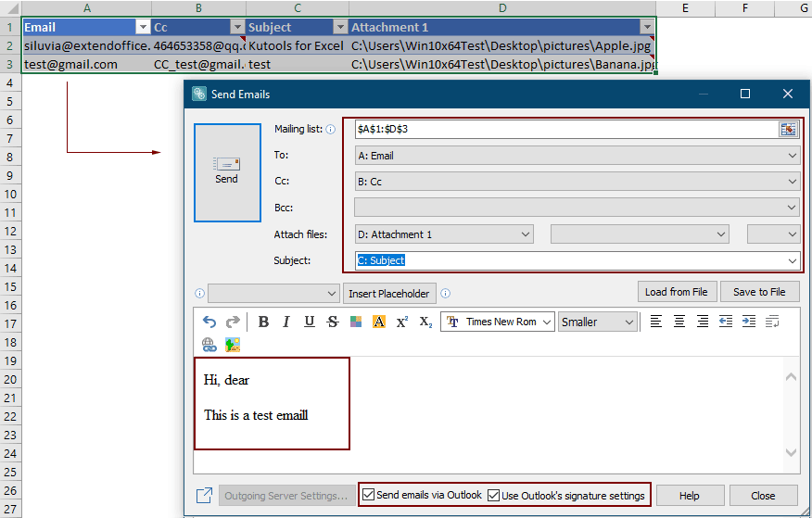
Task: Click the Insert Placeholder button
Action: pyautogui.click(x=389, y=294)
